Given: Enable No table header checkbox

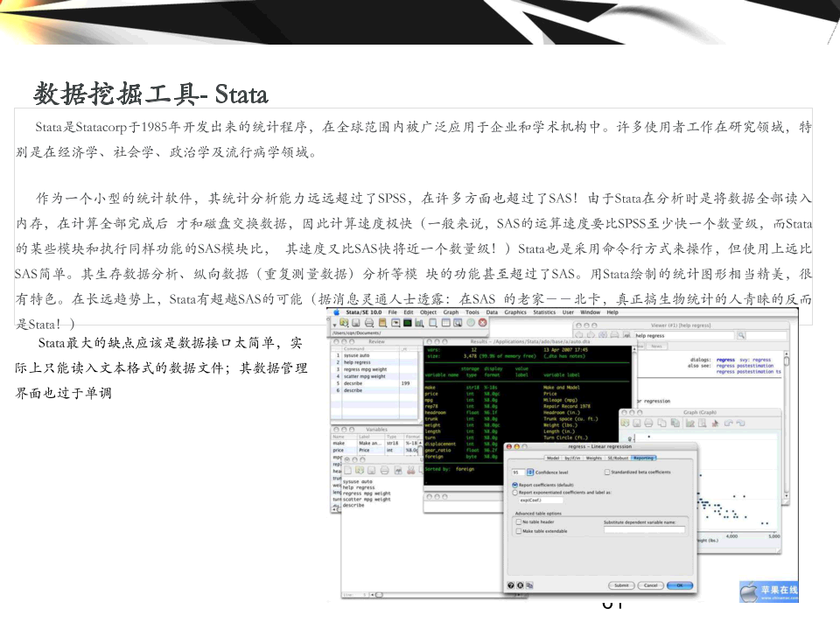Looking at the screenshot, I should point(519,522).
